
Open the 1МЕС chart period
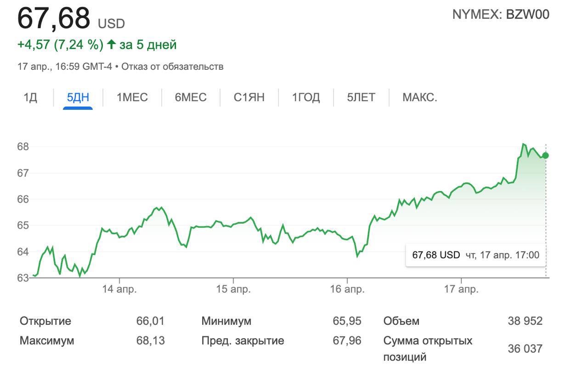coord(132,97)
